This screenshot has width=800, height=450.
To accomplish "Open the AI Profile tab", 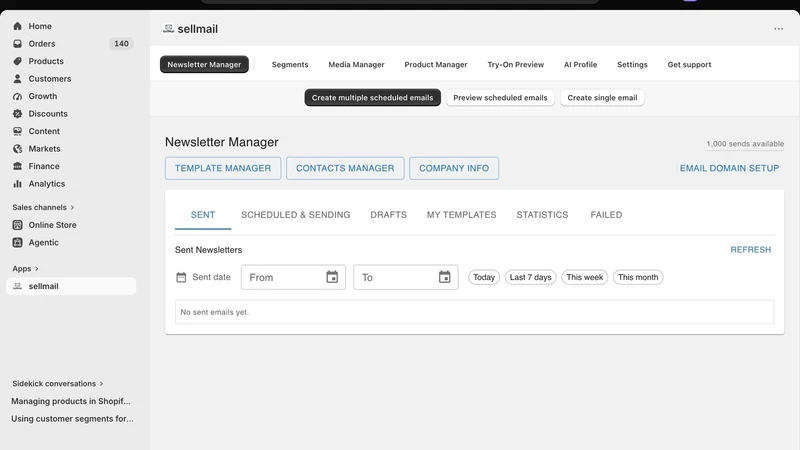I will pos(580,64).
